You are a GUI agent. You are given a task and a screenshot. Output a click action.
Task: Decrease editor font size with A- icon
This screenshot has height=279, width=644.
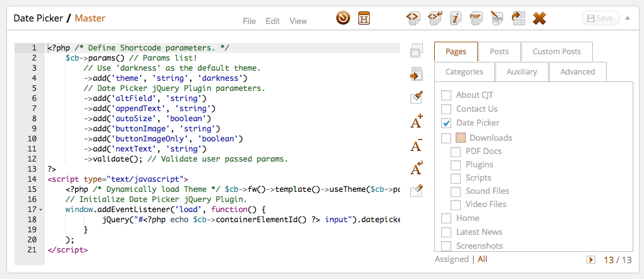click(x=416, y=145)
